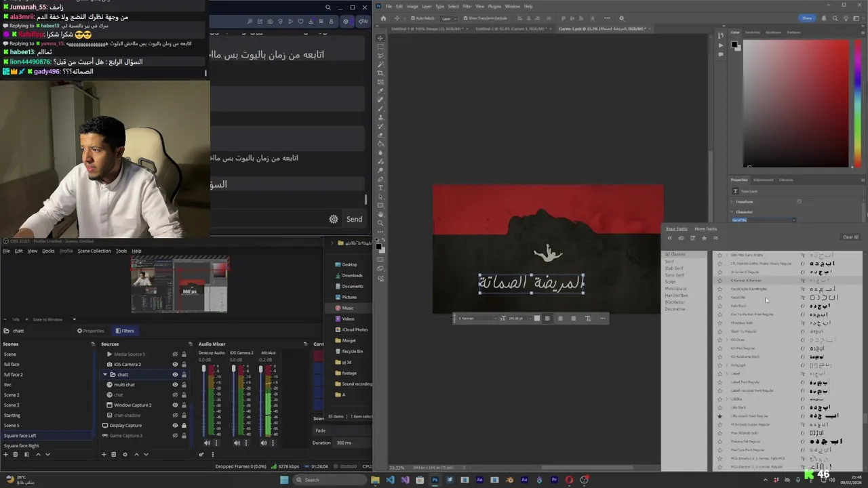Left align text in floating text bar
This screenshot has width=868, height=488.
coord(548,319)
